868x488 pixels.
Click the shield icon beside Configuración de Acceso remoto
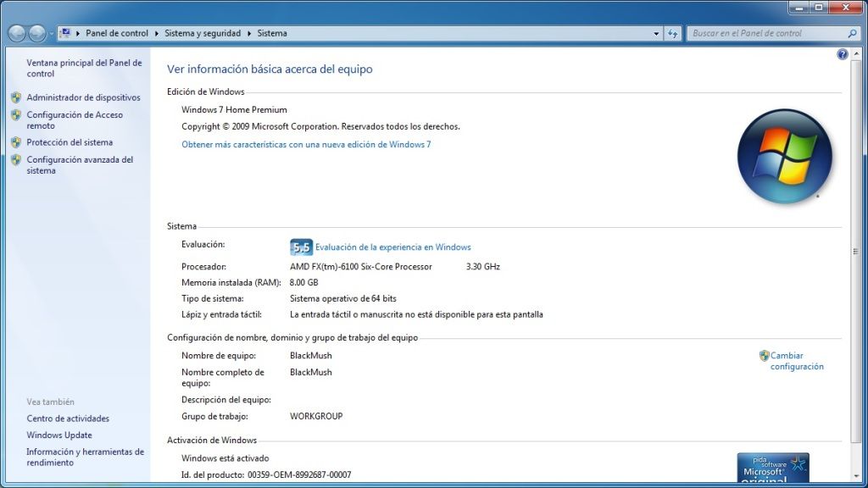(x=16, y=115)
